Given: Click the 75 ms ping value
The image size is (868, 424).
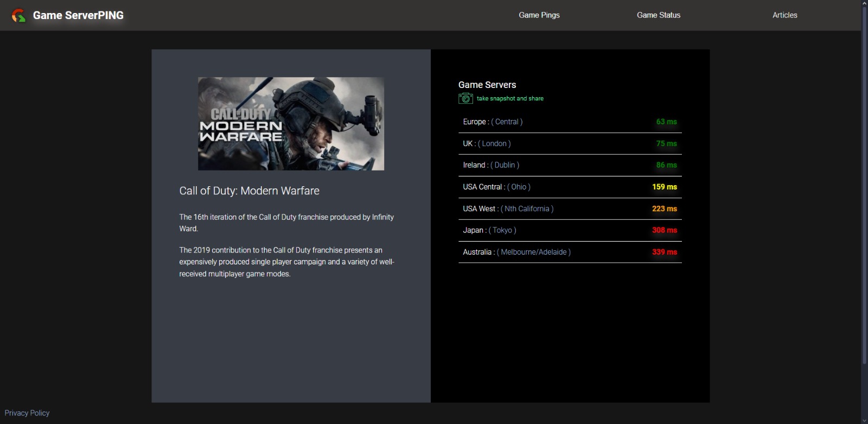Looking at the screenshot, I should click(x=666, y=143).
